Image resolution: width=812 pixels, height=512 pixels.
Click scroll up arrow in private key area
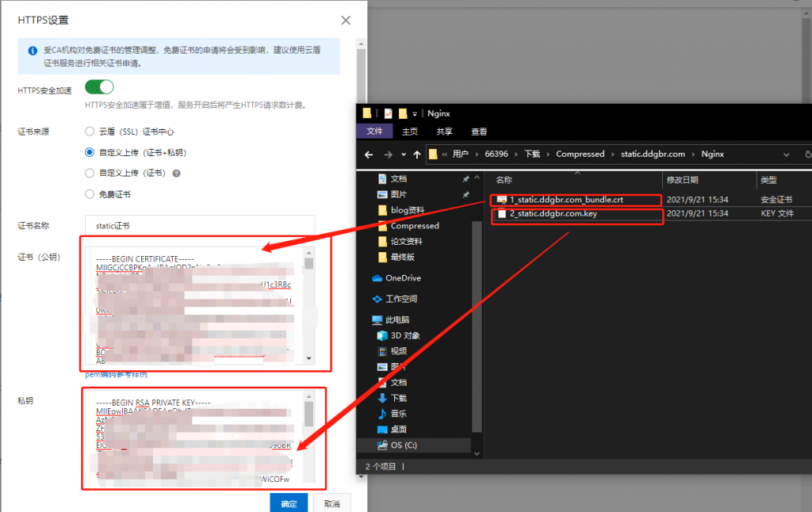[308, 396]
